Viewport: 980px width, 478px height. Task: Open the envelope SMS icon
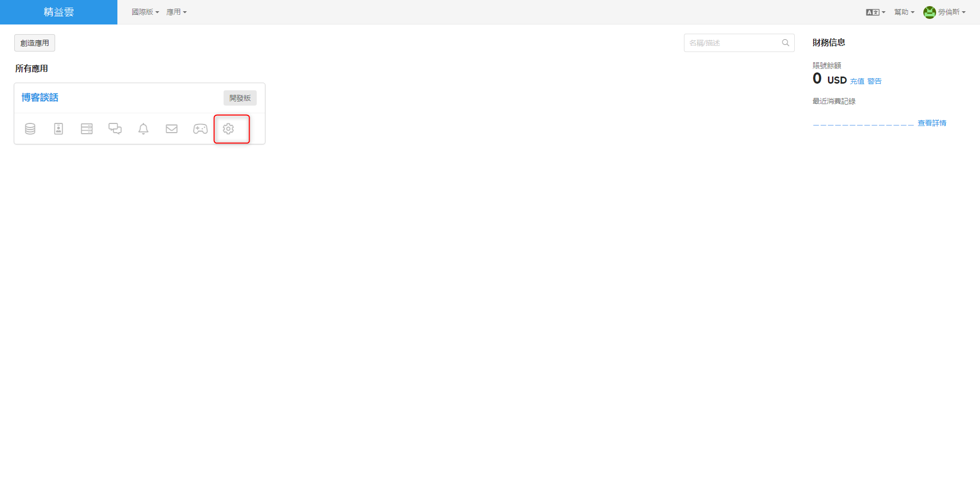pyautogui.click(x=171, y=129)
